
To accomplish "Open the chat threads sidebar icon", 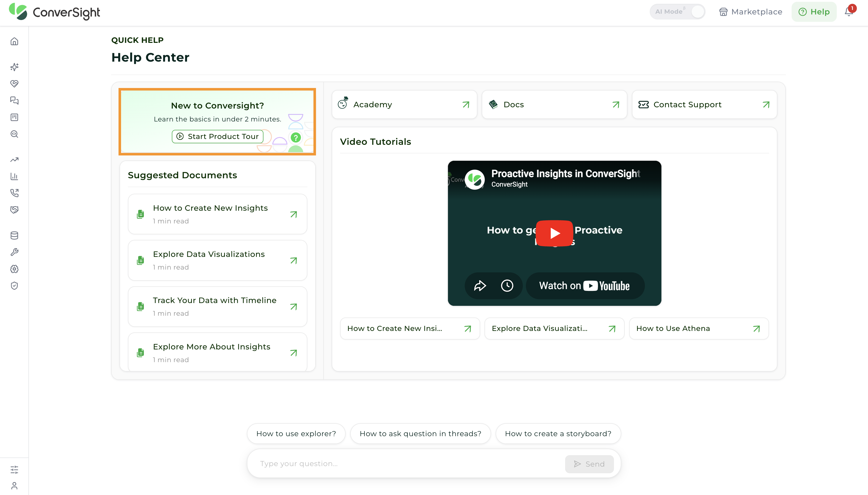I will pos(14,100).
